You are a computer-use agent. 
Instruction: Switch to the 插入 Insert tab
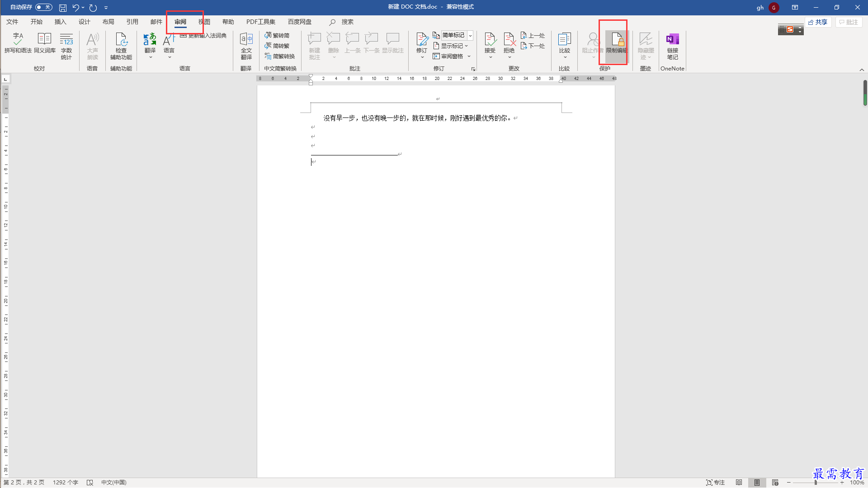(60, 22)
